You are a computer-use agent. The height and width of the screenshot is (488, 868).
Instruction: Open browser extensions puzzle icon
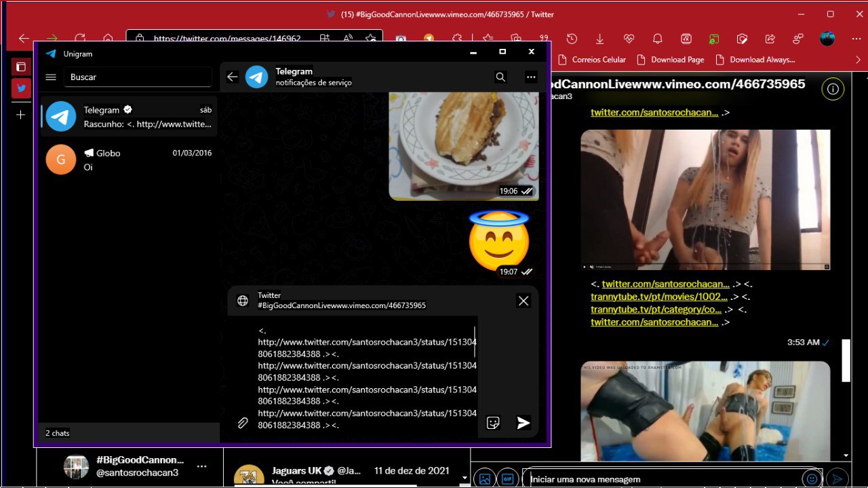tap(457, 39)
